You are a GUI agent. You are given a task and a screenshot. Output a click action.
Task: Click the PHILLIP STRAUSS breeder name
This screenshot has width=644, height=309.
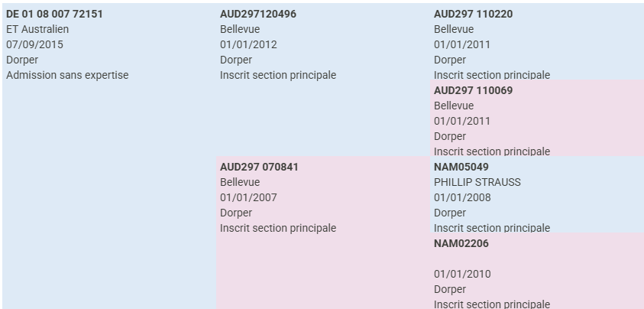coord(477,182)
